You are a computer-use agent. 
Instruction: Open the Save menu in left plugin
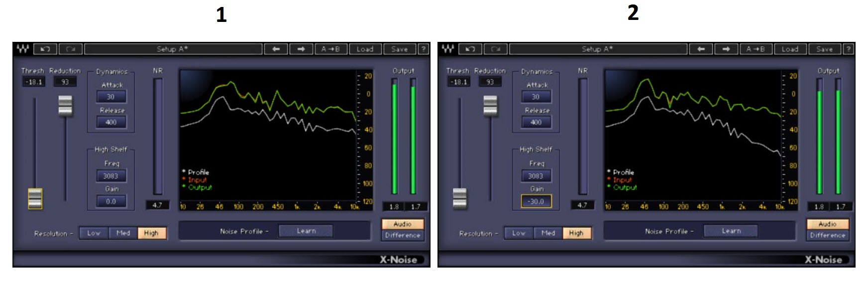click(399, 49)
